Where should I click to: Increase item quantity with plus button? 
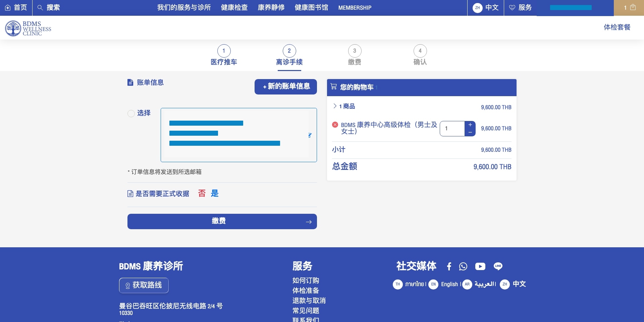point(470,125)
